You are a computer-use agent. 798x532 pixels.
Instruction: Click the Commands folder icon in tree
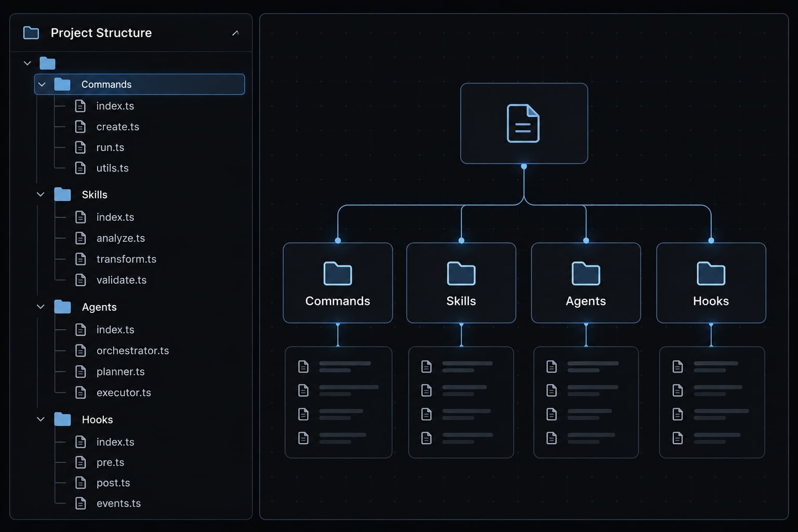(62, 84)
